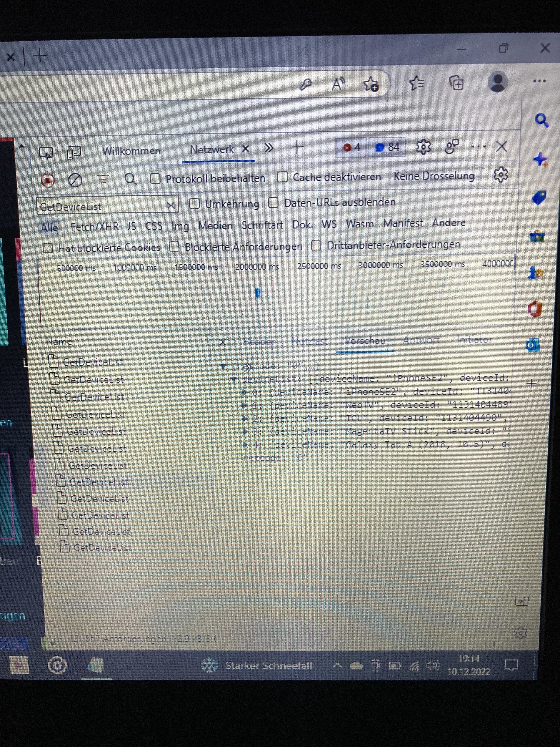Open network search magnifier
Screen dimensions: 560x747
point(130,179)
